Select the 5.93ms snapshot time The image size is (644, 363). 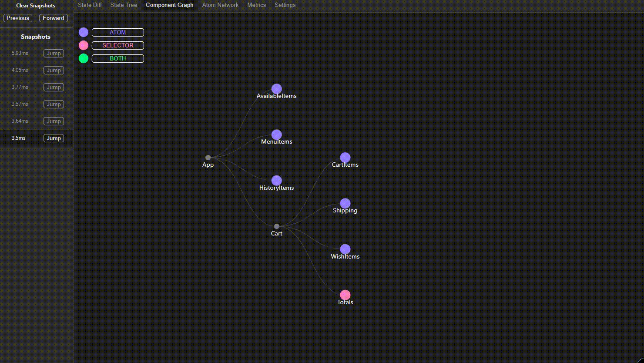pyautogui.click(x=20, y=53)
